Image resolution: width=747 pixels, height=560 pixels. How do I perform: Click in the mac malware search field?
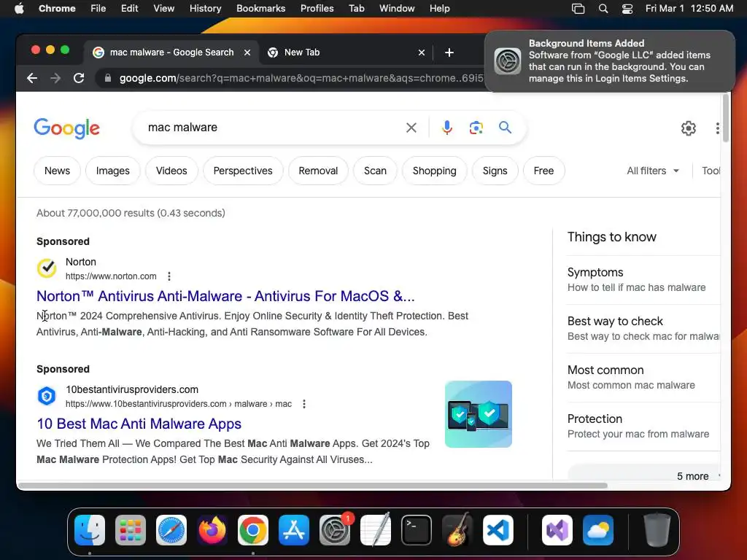[x=271, y=128]
